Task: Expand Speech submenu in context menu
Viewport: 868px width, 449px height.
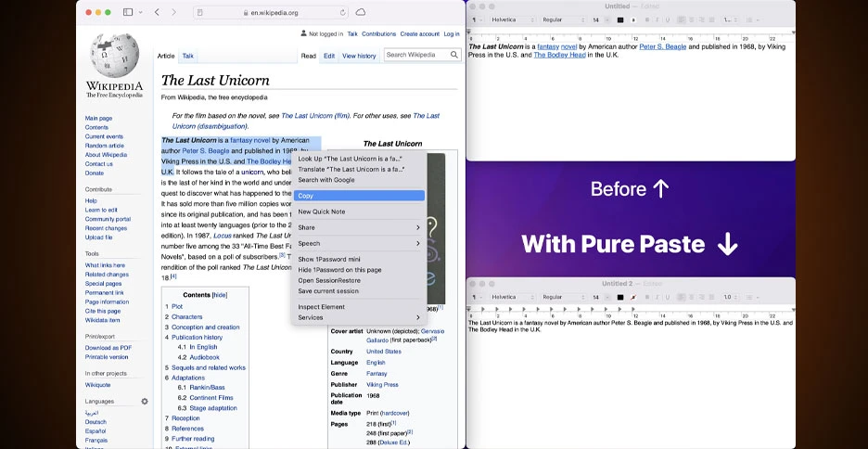Action: click(359, 244)
